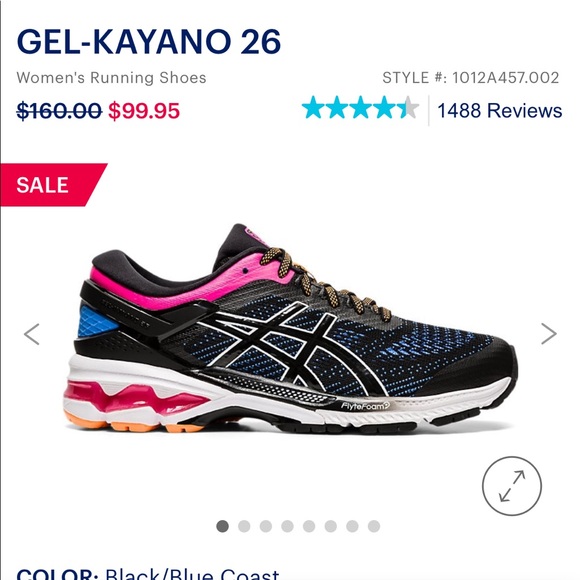Click the Women's Running Shoes subtitle

(x=111, y=78)
